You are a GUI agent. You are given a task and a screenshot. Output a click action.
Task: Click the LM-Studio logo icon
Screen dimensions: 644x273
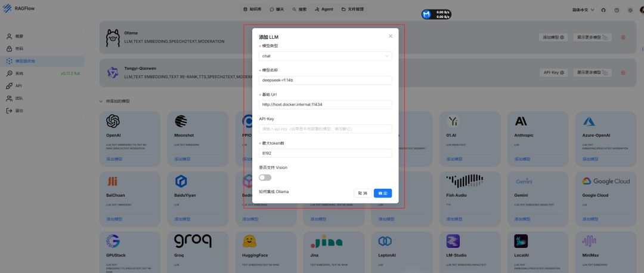[453, 241]
